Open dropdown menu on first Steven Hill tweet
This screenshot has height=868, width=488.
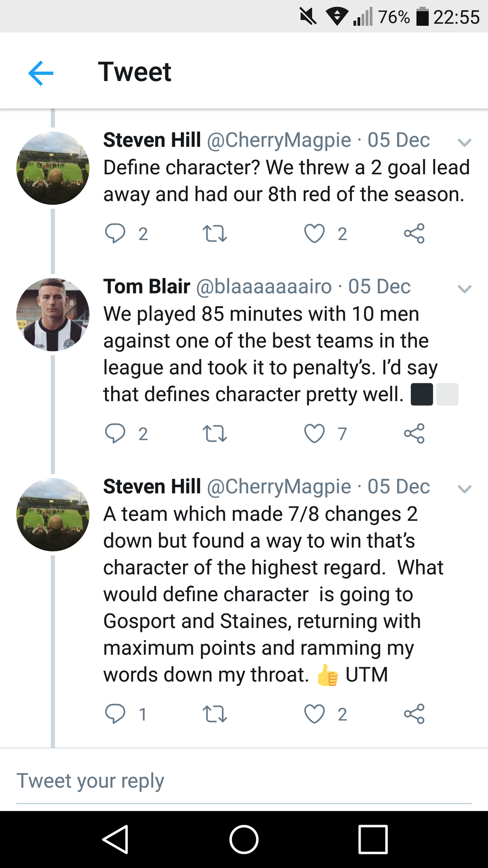pos(465,143)
